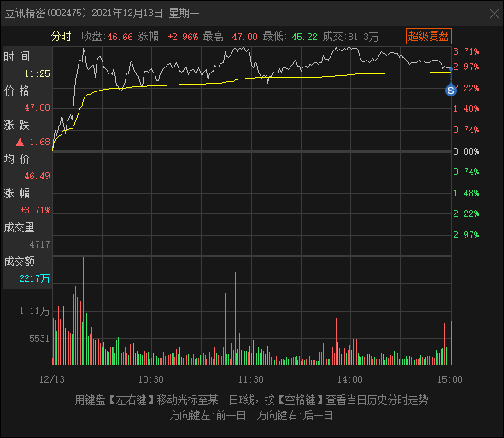Image resolution: width=504 pixels, height=438 pixels.
Task: Click the red 3.71% axis label
Action: [x=466, y=51]
